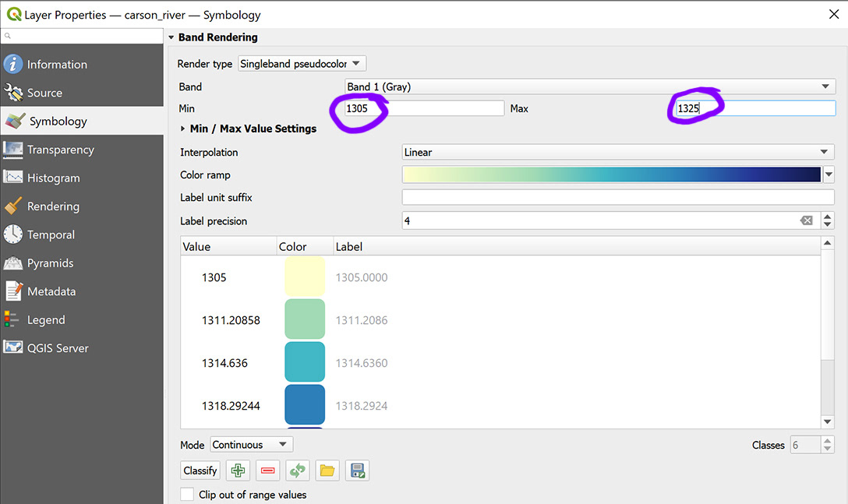Click the Label column header
Image resolution: width=848 pixels, height=504 pixels.
[577, 247]
